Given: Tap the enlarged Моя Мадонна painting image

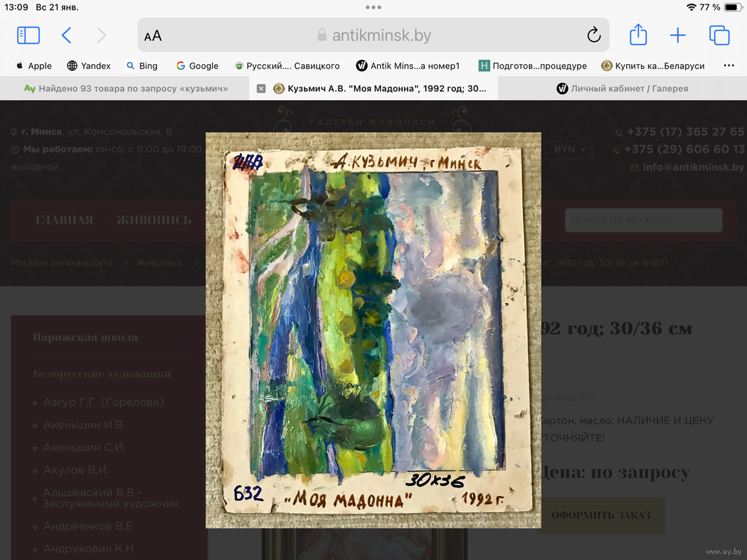Looking at the screenshot, I should (x=373, y=330).
